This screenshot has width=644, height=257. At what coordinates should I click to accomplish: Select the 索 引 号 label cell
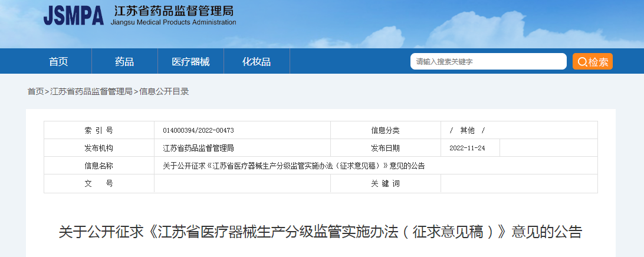tap(99, 130)
